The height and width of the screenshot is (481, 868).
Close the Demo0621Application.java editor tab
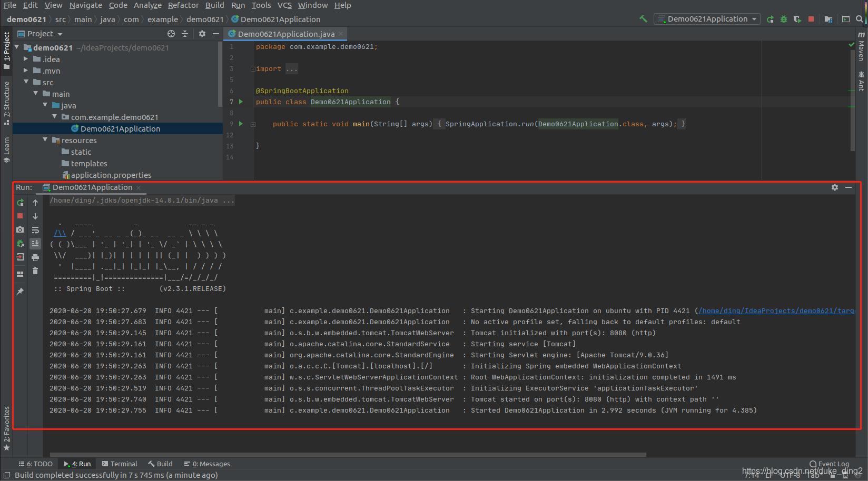pos(341,34)
